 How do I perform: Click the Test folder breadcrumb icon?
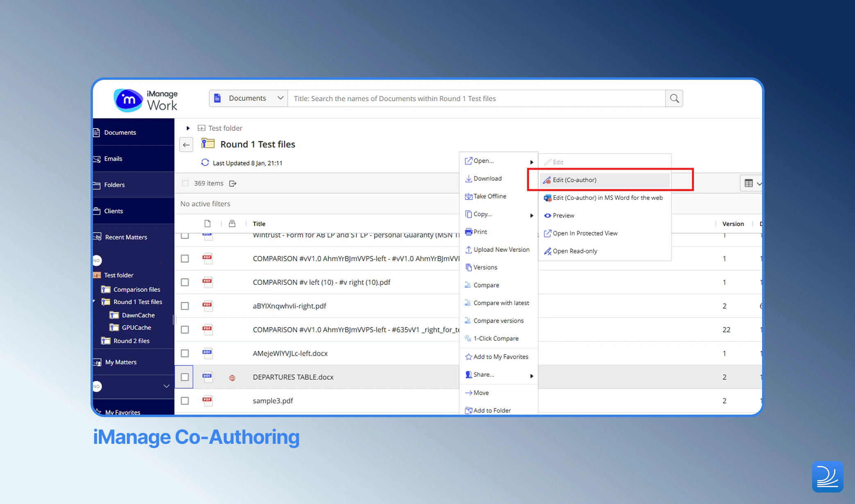[201, 128]
